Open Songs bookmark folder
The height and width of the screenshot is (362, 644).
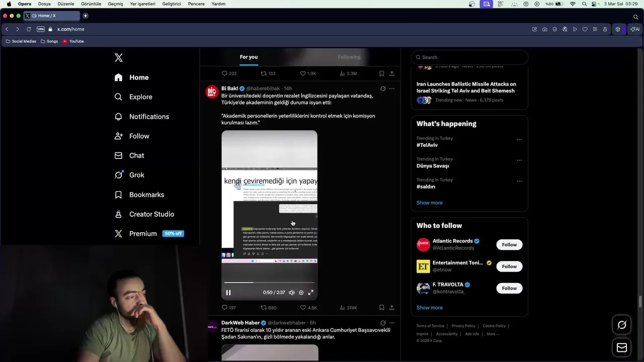[49, 41]
